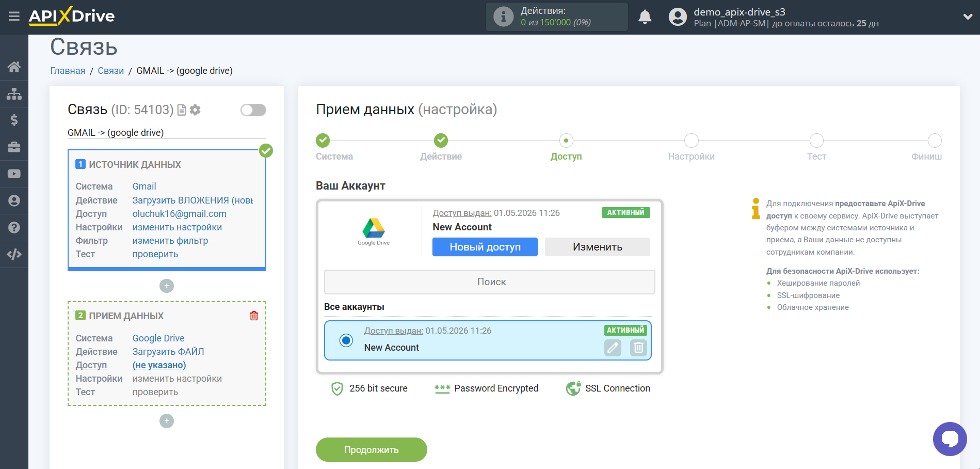Edit the New Account entry
The height and width of the screenshot is (469, 980).
[x=613, y=348]
